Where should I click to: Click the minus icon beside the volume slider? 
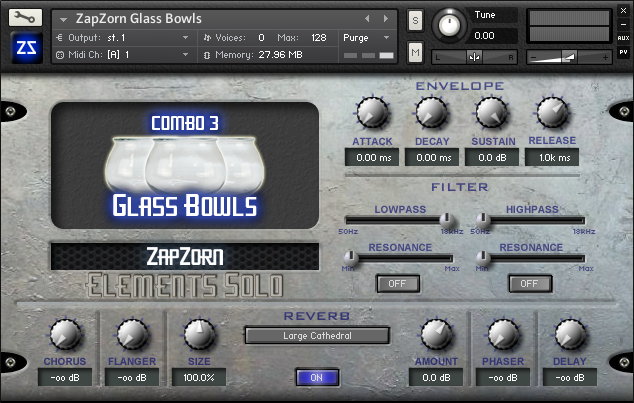pyautogui.click(x=533, y=57)
